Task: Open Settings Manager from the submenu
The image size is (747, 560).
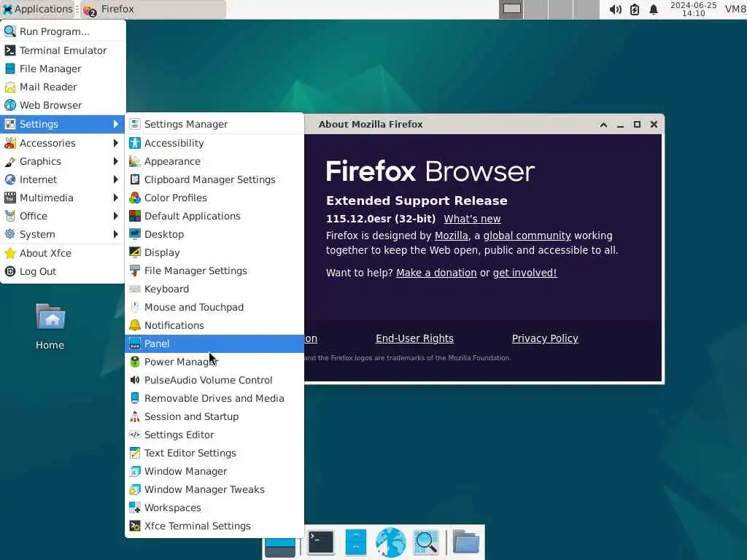Action: [x=214, y=124]
